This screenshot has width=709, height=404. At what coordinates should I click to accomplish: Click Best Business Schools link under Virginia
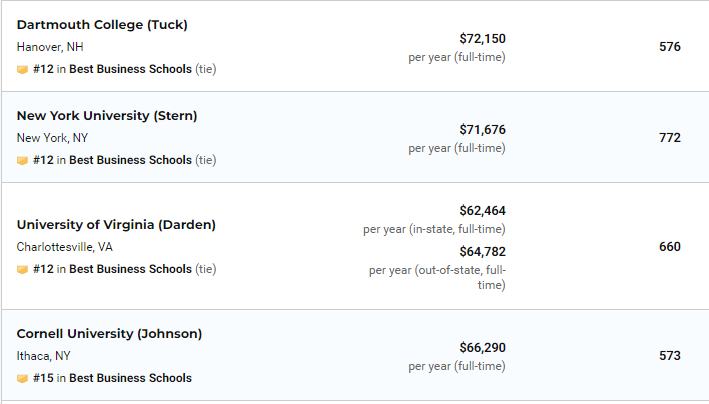click(130, 269)
